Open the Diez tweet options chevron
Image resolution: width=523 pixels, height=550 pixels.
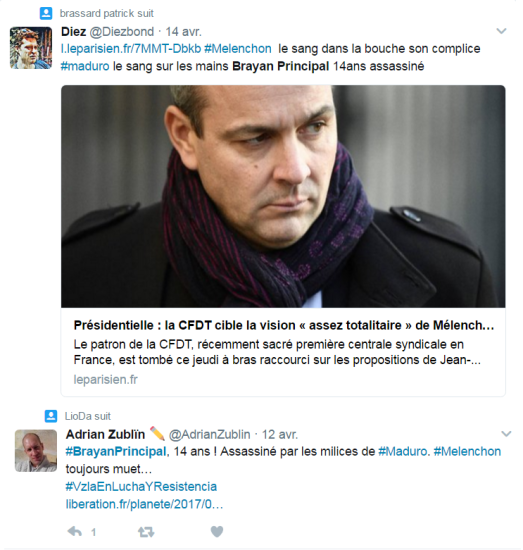[501, 31]
